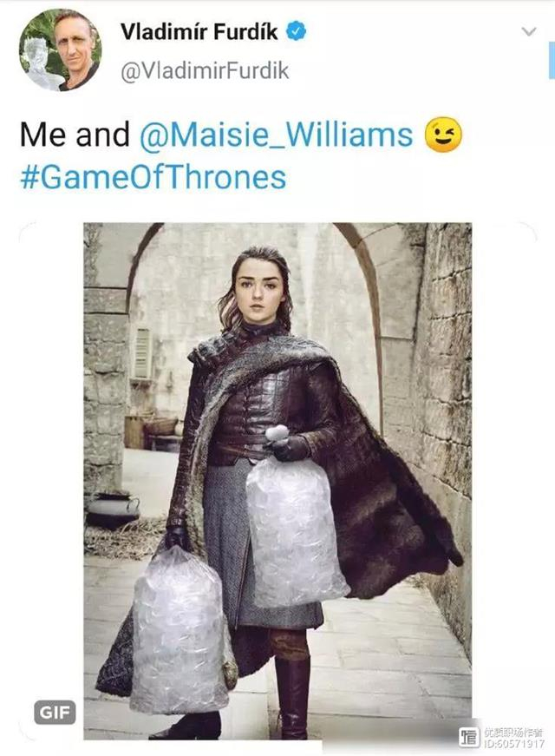The height and width of the screenshot is (756, 555).
Task: Click the GIF badge on the media
Action: (x=55, y=712)
